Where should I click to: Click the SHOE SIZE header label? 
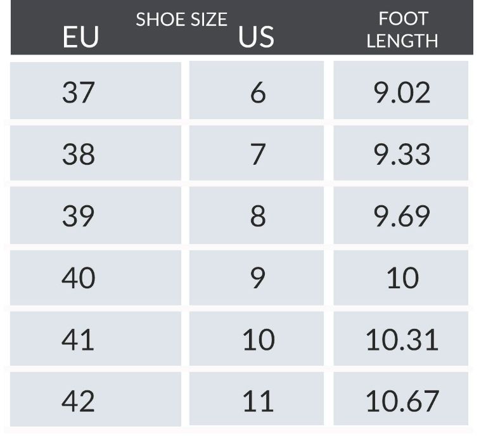pyautogui.click(x=181, y=20)
